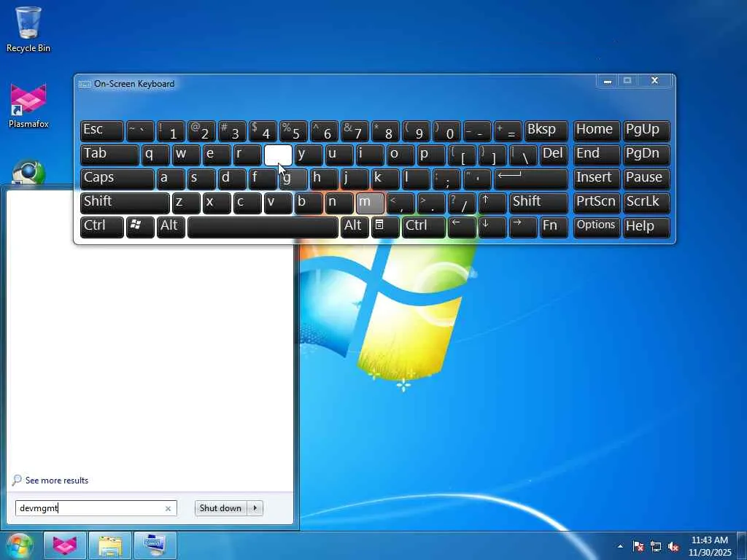
Task: Click the left arrow key
Action: pyautogui.click(x=462, y=227)
